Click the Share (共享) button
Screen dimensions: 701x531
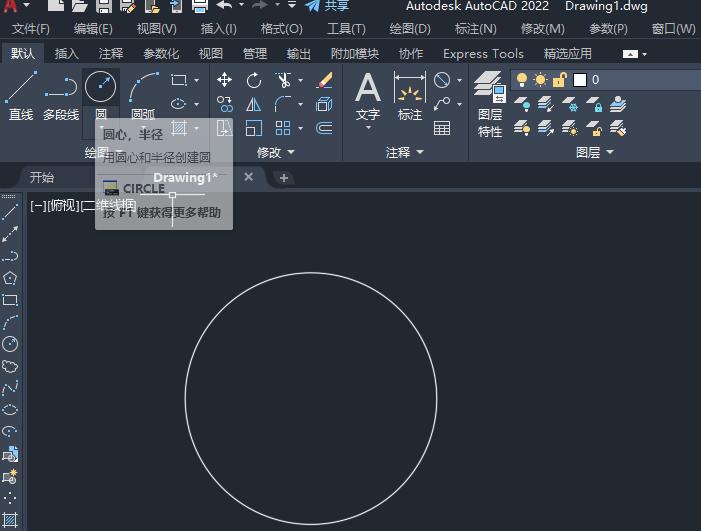point(327,6)
